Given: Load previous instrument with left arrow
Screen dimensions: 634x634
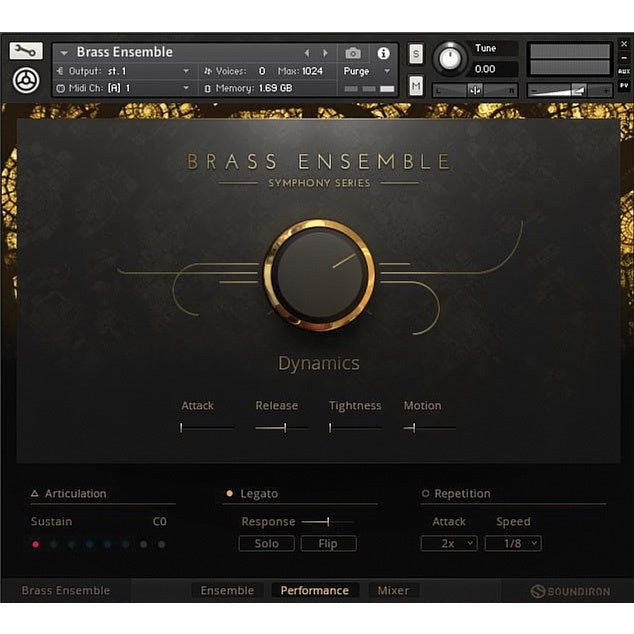Looking at the screenshot, I should (307, 53).
